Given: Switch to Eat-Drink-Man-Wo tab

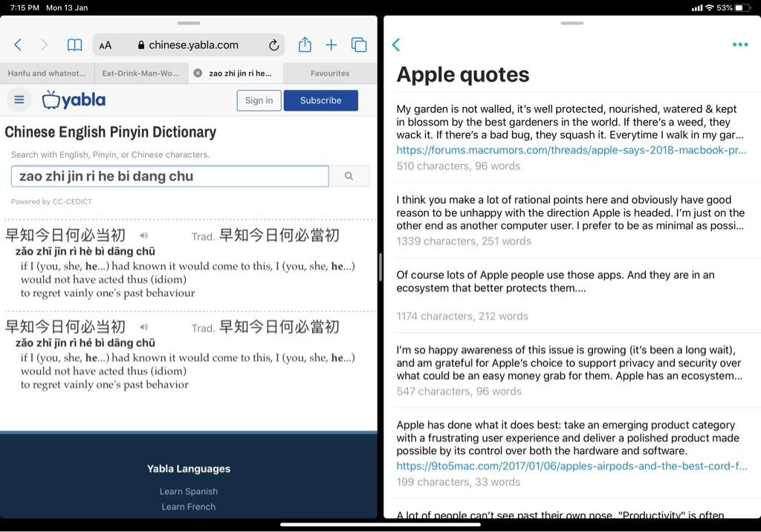Looking at the screenshot, I should [x=140, y=74].
